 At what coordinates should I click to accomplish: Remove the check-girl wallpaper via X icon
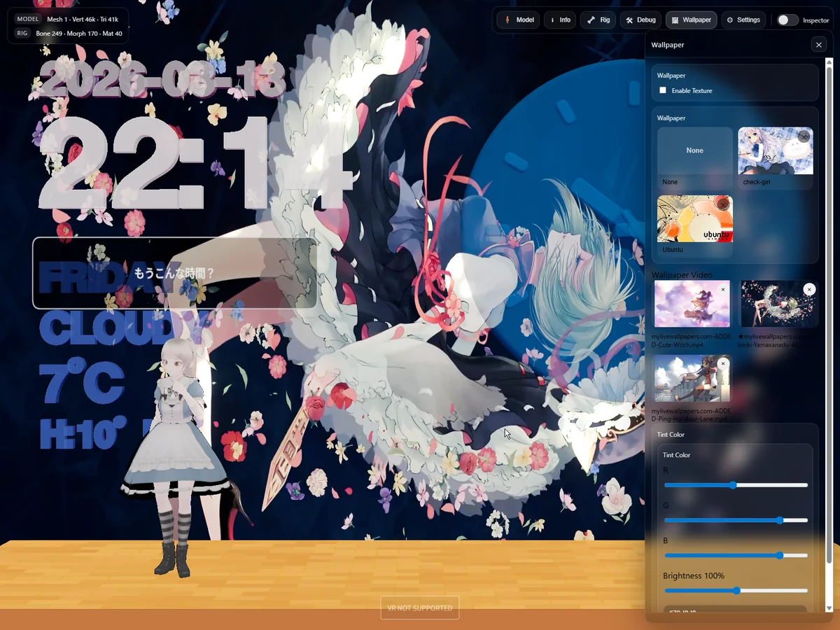click(x=804, y=136)
